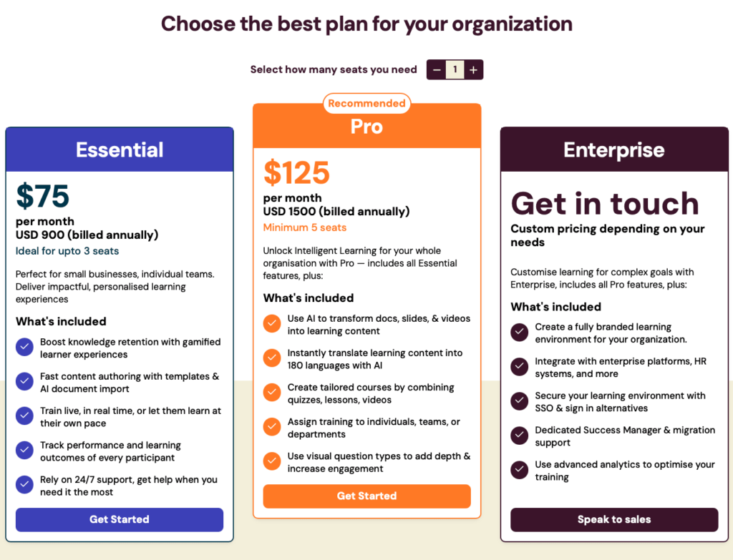Decrease seat count with minus button

[437, 69]
